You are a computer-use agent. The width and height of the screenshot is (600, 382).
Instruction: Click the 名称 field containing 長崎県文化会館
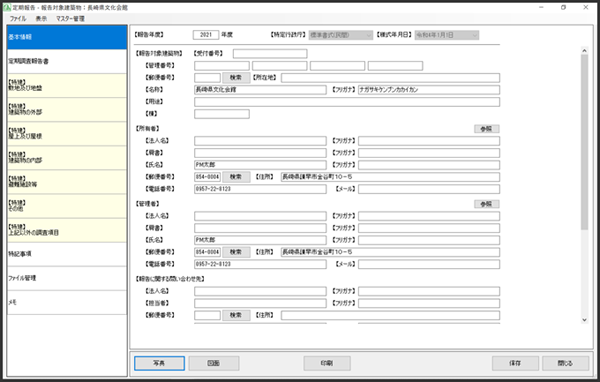click(260, 90)
